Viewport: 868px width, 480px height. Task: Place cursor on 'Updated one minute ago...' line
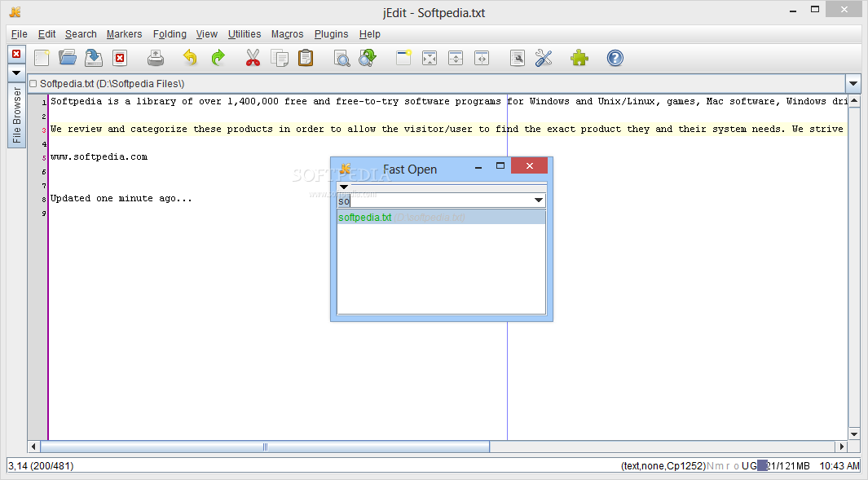(x=121, y=198)
